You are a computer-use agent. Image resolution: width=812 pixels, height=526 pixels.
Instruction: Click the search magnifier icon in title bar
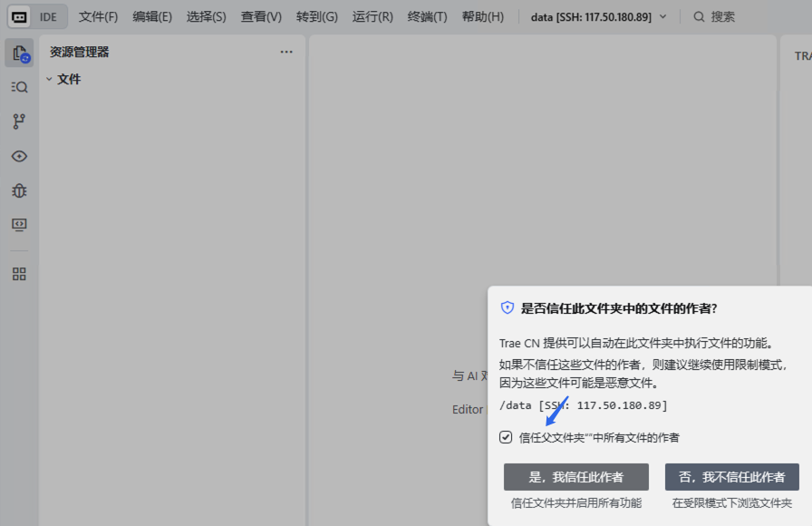[x=699, y=16]
